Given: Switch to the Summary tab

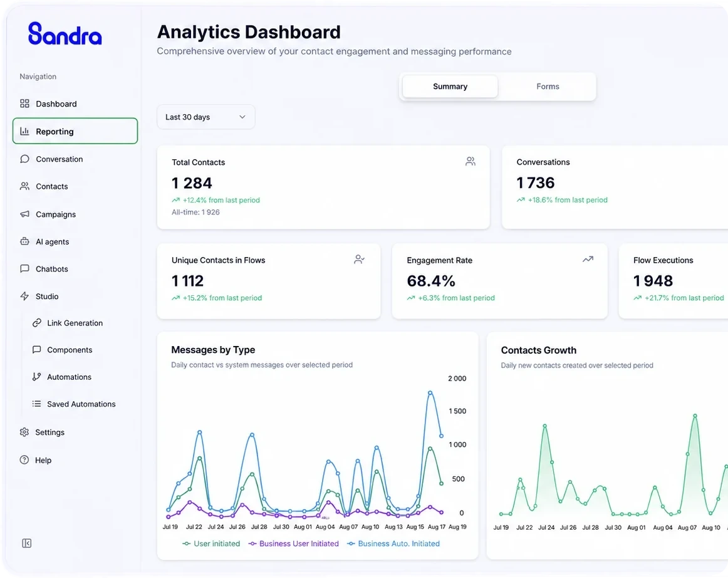Looking at the screenshot, I should coord(450,87).
